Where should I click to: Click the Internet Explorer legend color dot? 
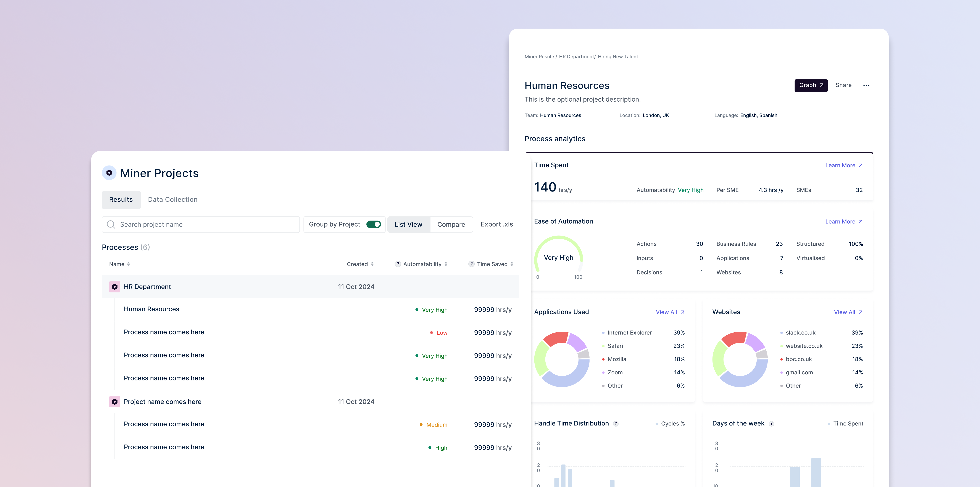[x=603, y=333]
